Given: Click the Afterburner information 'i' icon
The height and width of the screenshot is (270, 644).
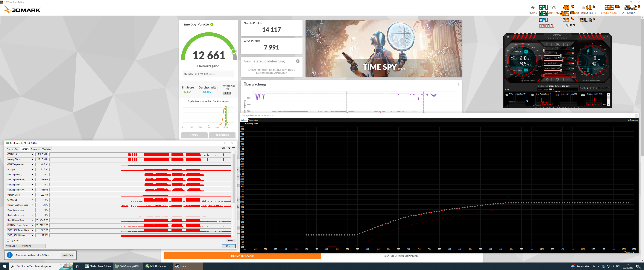Looking at the screenshot, I should (568, 44).
